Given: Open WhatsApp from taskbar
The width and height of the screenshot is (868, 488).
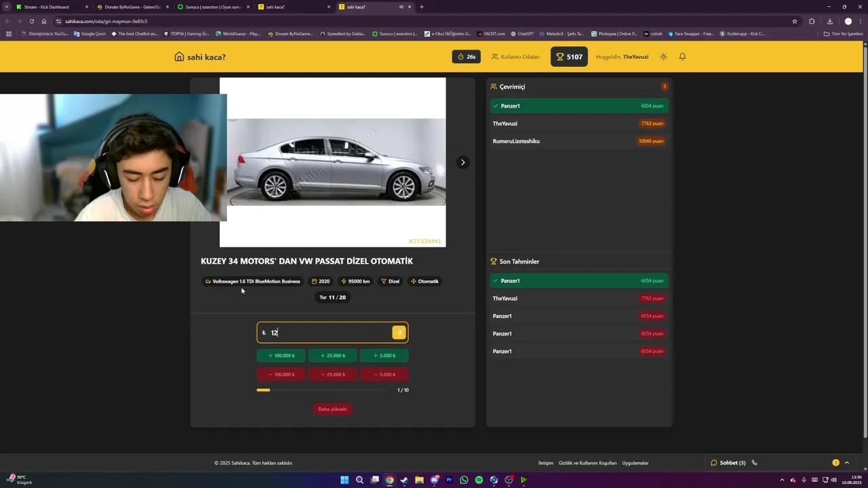Looking at the screenshot, I should click(x=464, y=480).
